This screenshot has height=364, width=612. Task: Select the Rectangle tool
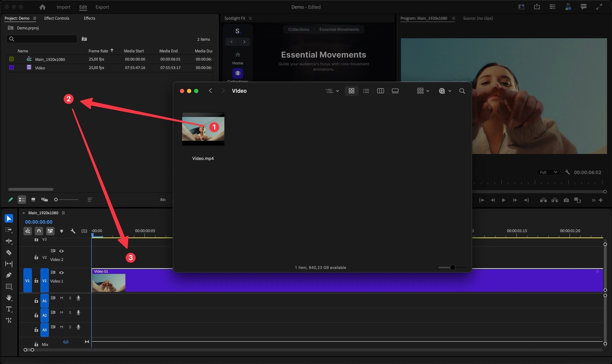[x=9, y=287]
